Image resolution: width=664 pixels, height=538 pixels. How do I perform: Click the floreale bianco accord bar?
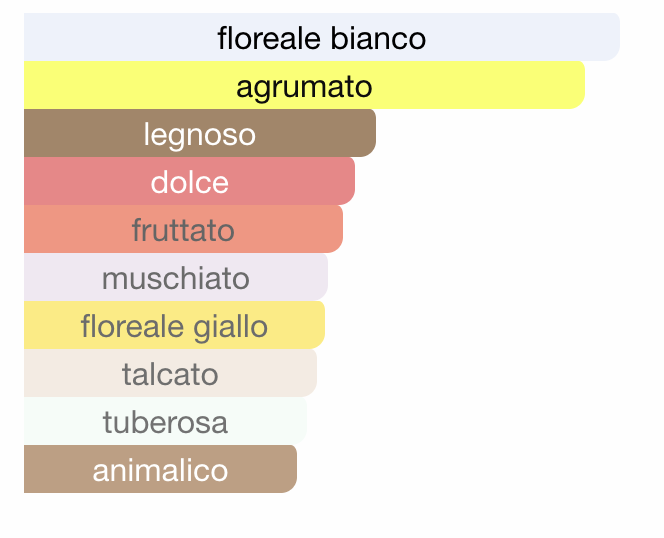click(322, 37)
